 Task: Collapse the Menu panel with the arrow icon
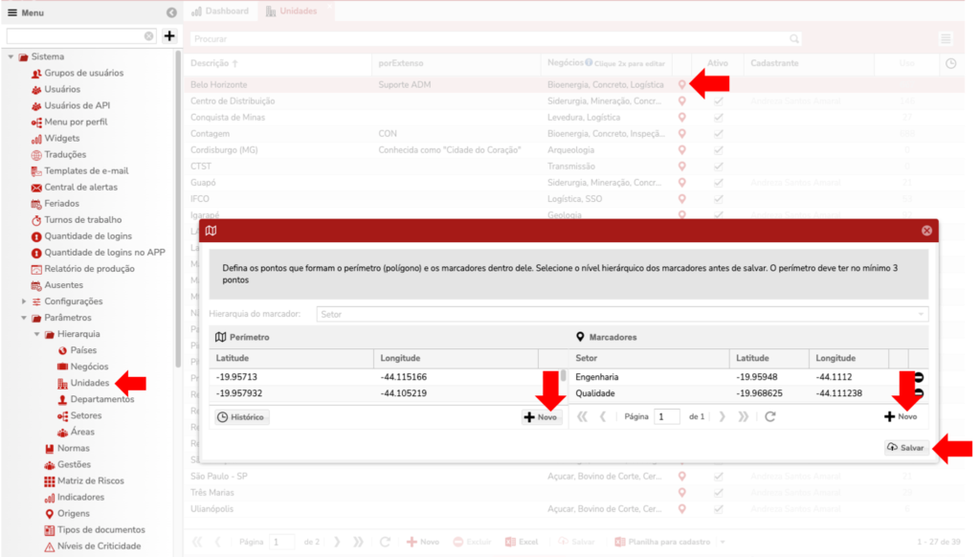tap(171, 12)
